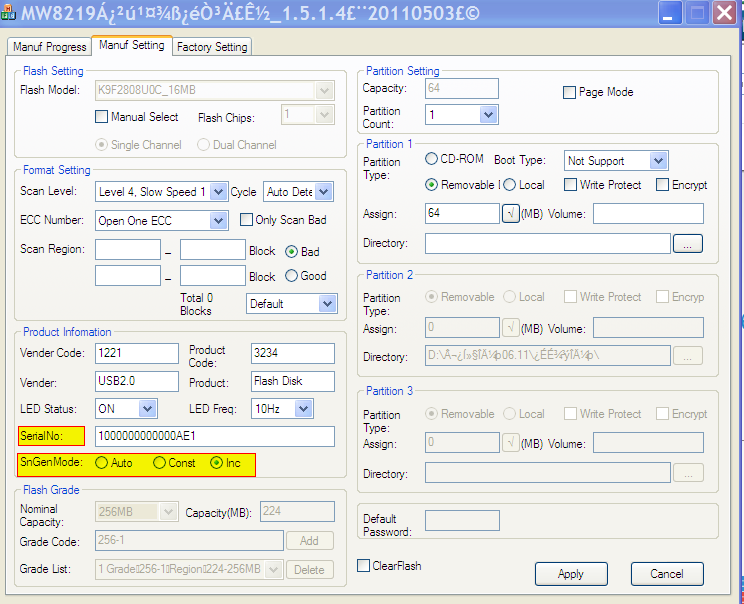Open the Factory Setting tab
Image resolution: width=744 pixels, height=604 pixels.
point(212,47)
